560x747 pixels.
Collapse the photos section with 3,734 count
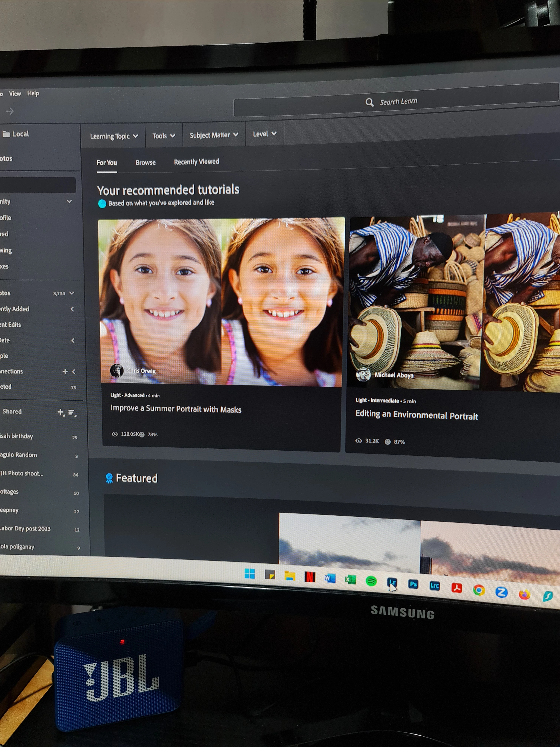71,293
